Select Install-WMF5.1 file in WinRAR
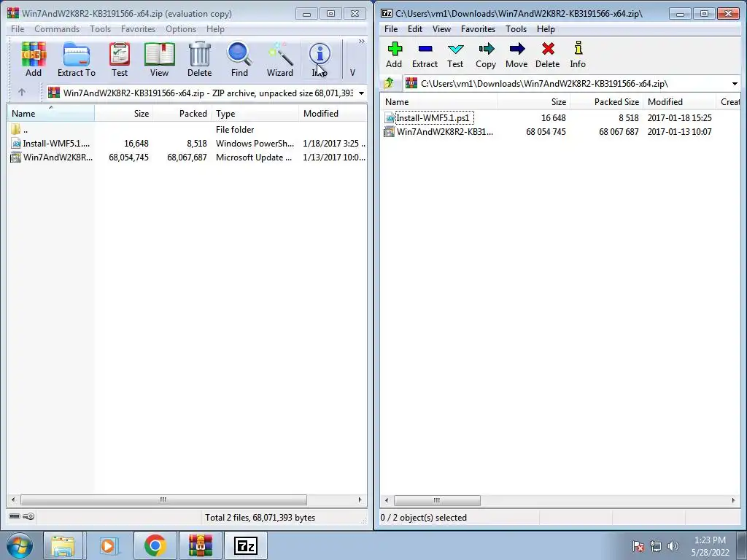The width and height of the screenshot is (747, 560). 187,144
